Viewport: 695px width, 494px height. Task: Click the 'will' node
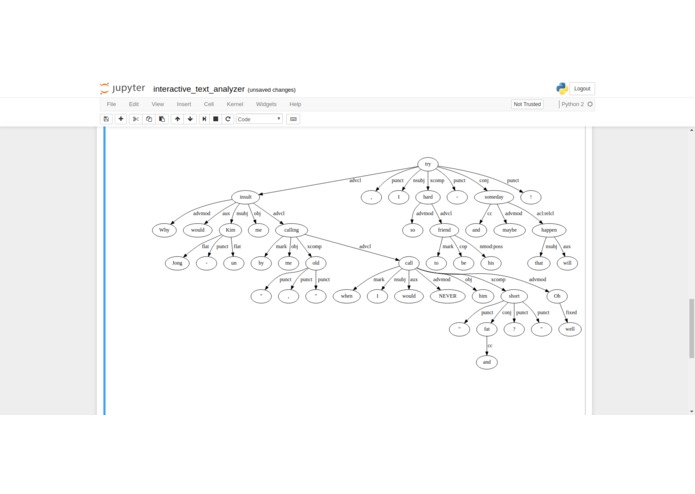click(567, 263)
